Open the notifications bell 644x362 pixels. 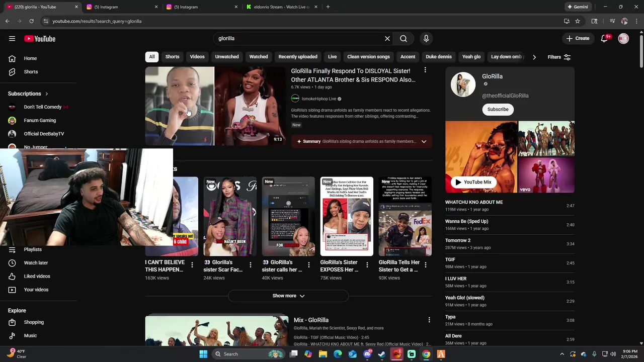coord(605,39)
